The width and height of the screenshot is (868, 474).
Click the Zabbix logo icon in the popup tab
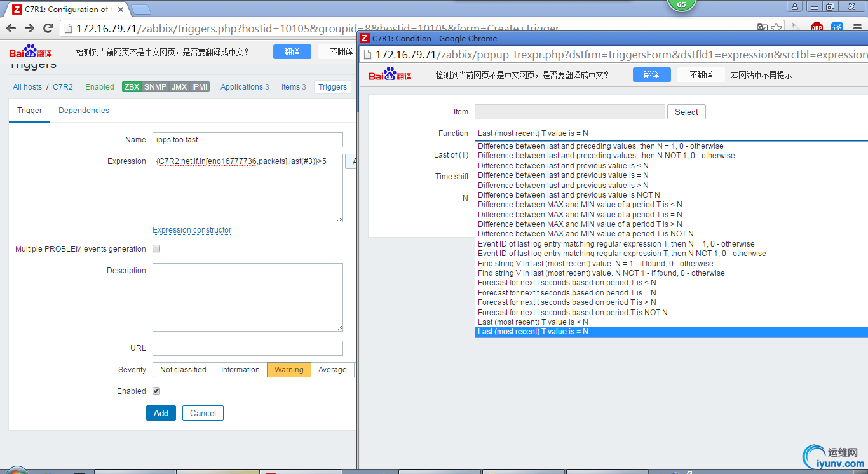[x=364, y=38]
